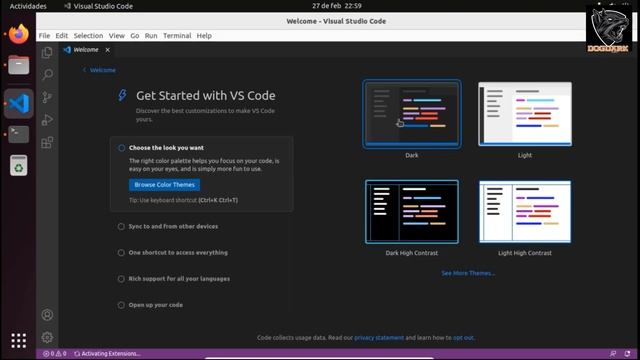
Task: Open the Selection menu
Action: 88,36
